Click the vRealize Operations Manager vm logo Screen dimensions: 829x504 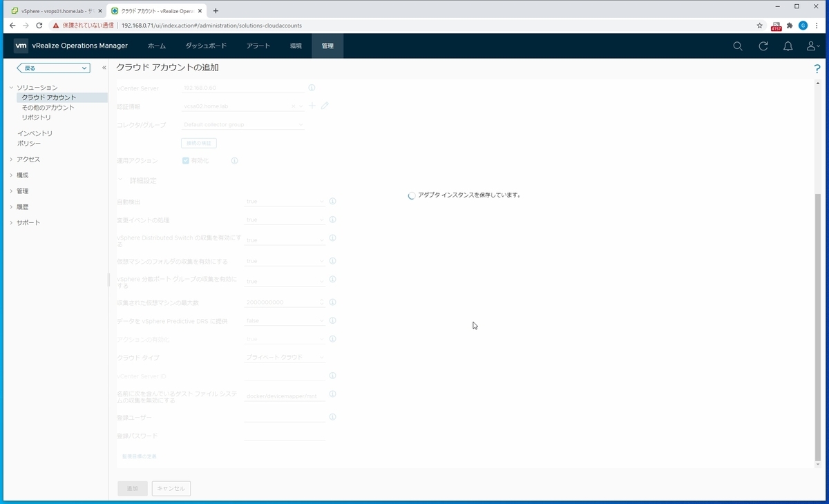click(x=21, y=46)
